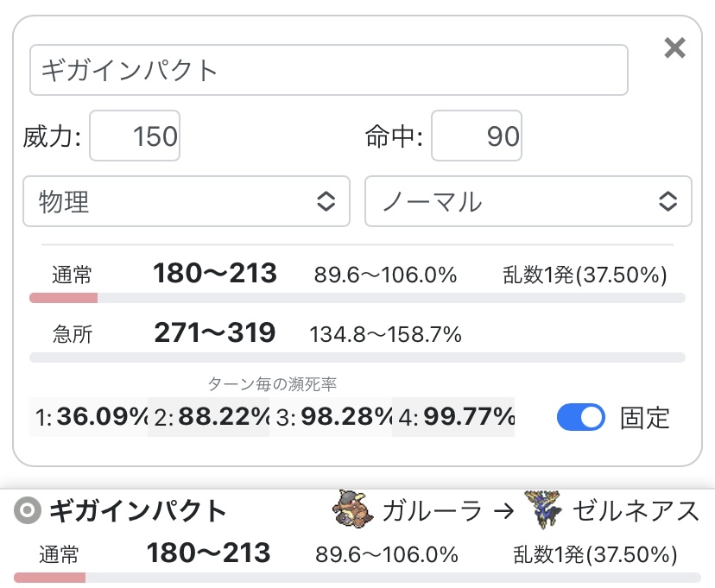Click the bottom result damage bar
The height and width of the screenshot is (588, 715).
(357, 577)
